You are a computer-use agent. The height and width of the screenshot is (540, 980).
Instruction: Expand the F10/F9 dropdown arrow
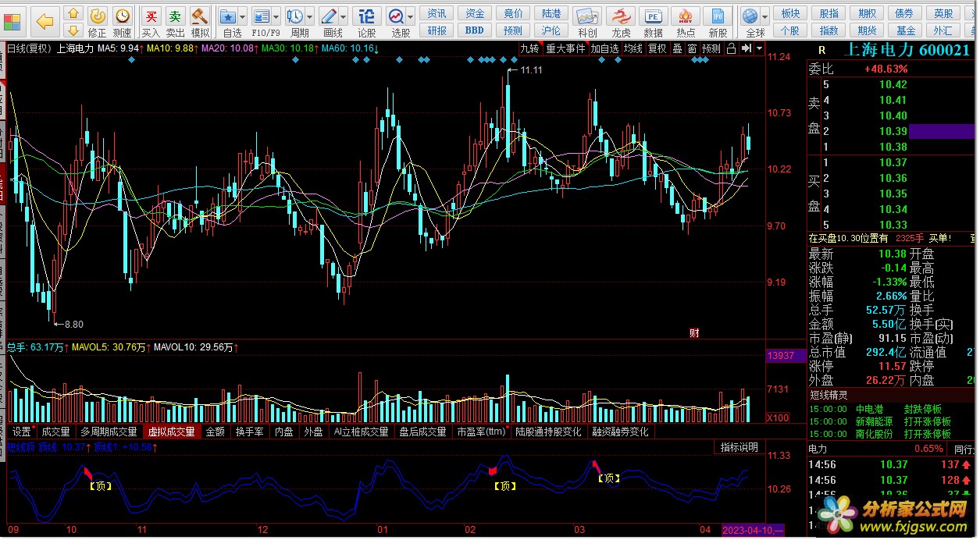tap(277, 16)
